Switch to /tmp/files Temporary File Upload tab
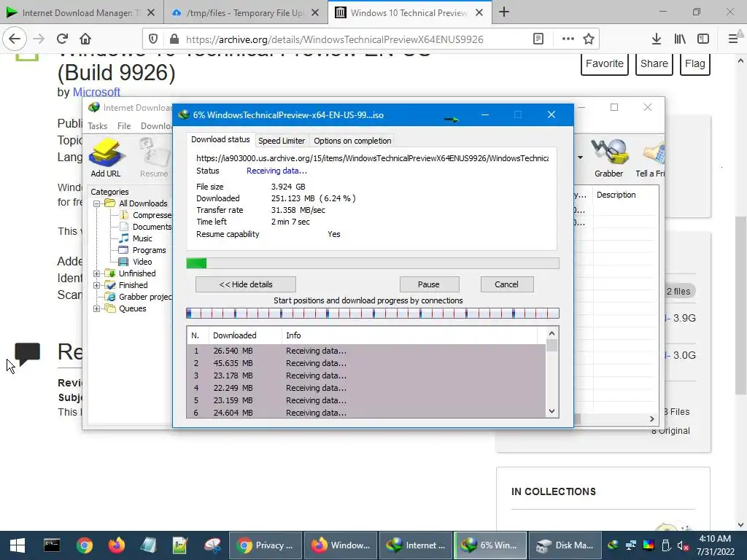 point(245,12)
